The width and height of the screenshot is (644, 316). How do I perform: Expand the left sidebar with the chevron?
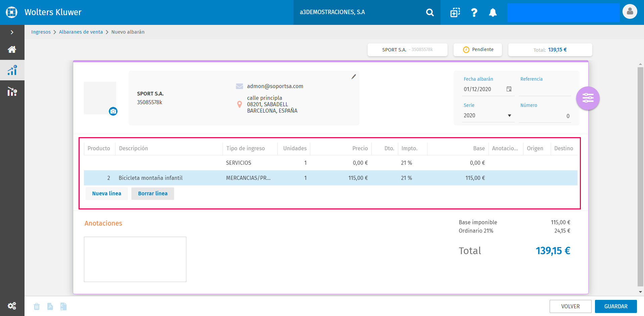coord(12,32)
